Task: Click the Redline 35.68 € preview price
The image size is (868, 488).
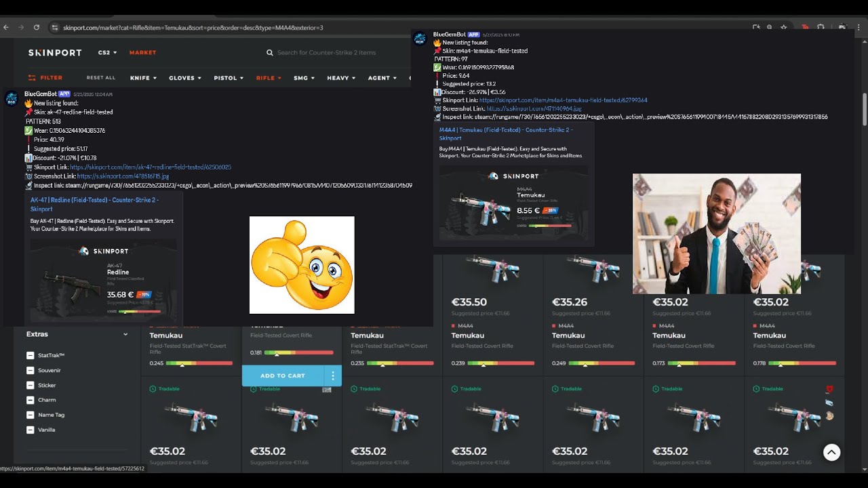Action: tap(120, 295)
